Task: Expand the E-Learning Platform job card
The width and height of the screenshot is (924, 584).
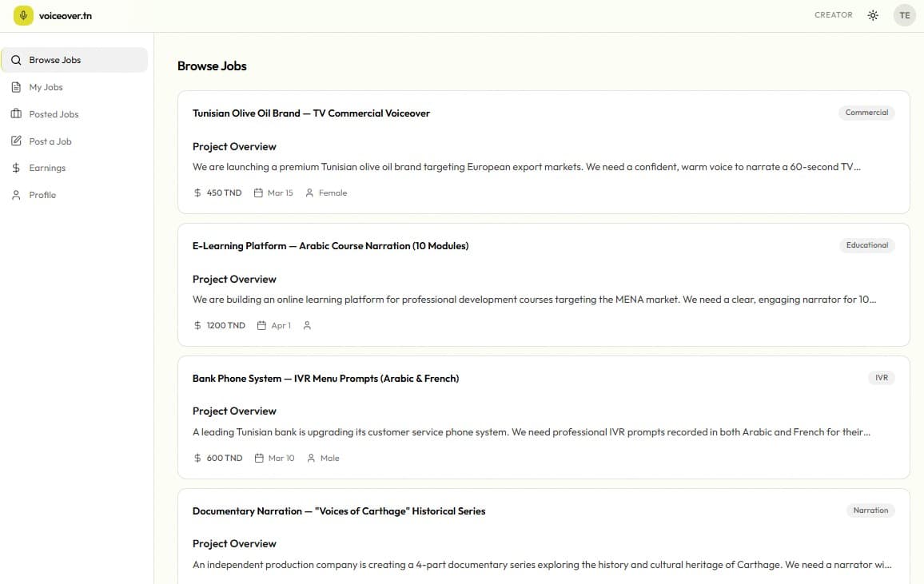Action: tap(330, 245)
